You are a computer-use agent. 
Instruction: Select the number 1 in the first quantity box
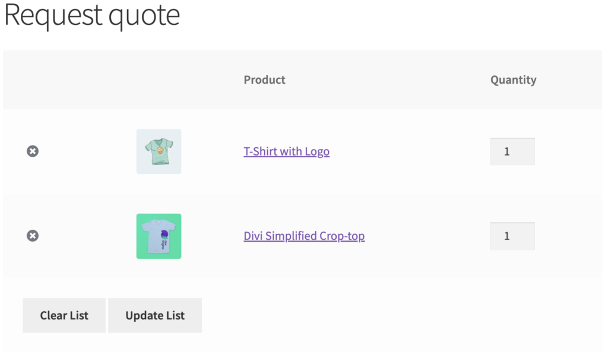507,151
